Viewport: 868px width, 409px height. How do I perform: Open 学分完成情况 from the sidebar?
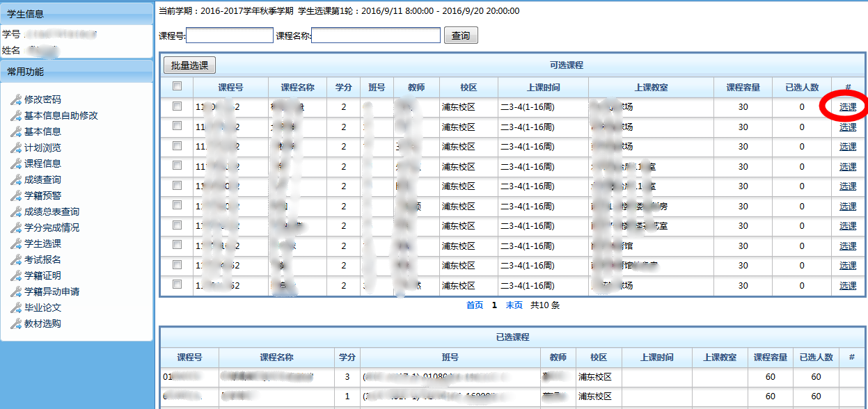pos(52,227)
